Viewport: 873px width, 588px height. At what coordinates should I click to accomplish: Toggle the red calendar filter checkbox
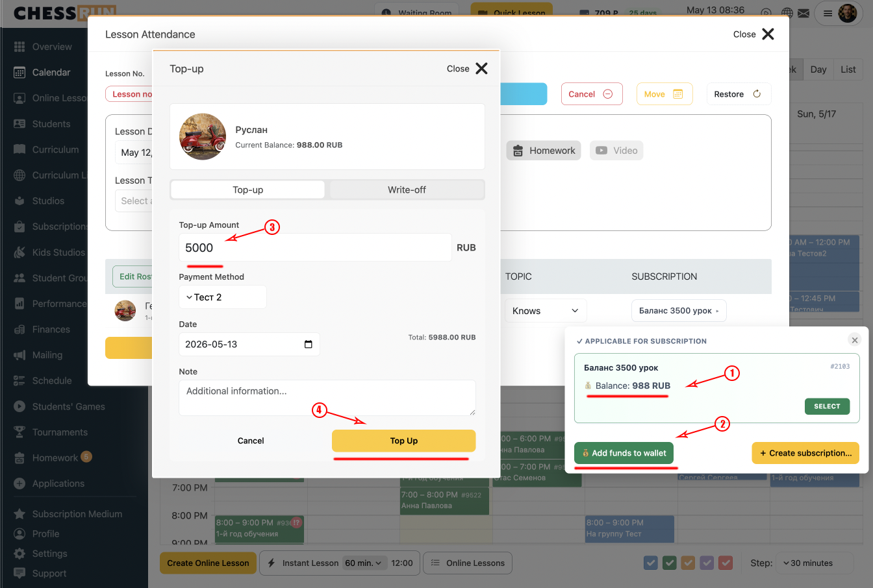pos(726,563)
